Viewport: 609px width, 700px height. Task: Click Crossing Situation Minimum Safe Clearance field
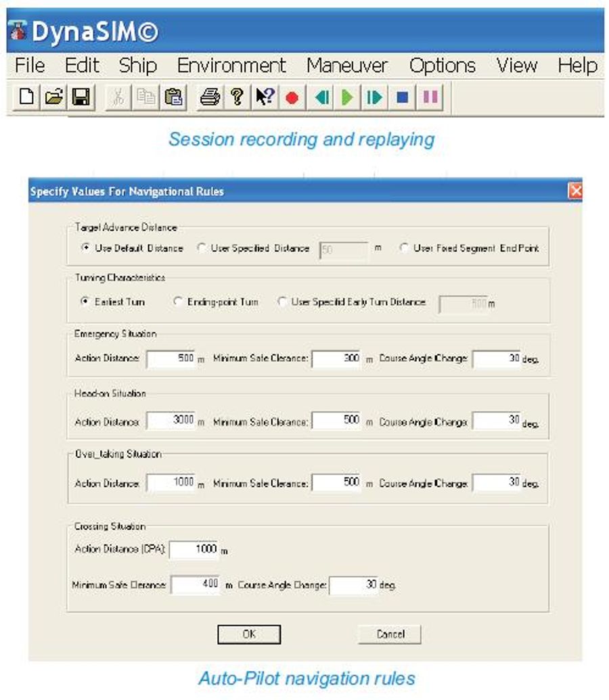click(196, 584)
